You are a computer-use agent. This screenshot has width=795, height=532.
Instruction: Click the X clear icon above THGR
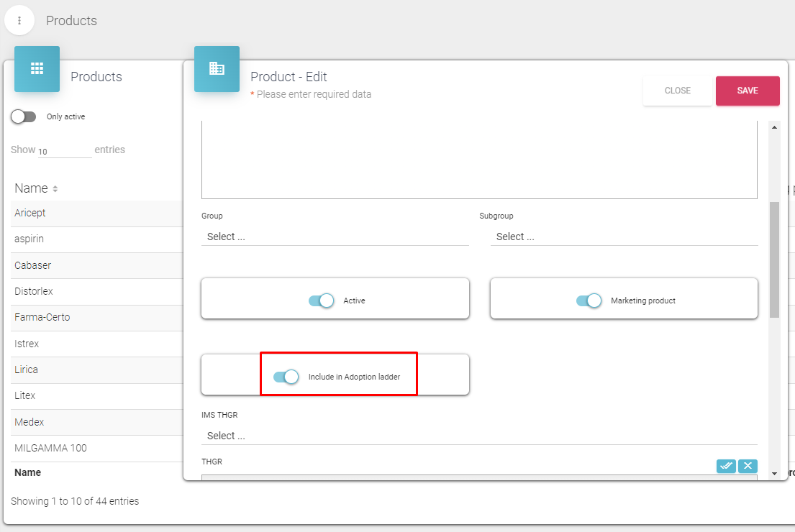(748, 466)
